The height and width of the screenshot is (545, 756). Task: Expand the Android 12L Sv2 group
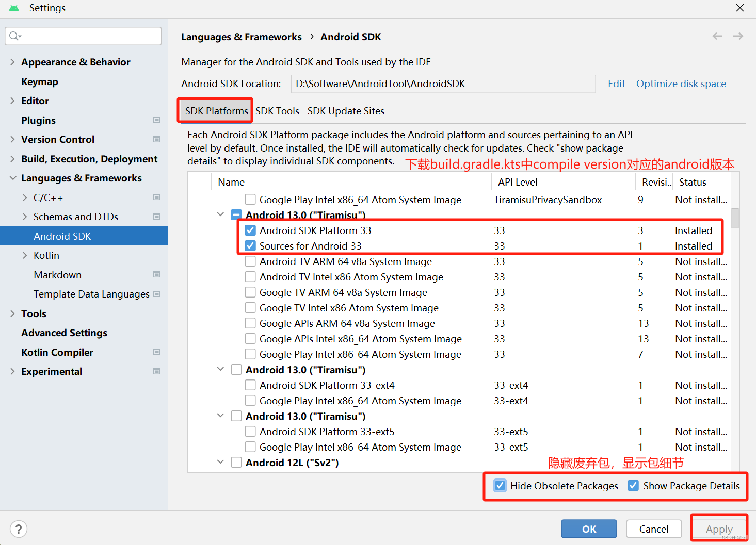point(220,462)
